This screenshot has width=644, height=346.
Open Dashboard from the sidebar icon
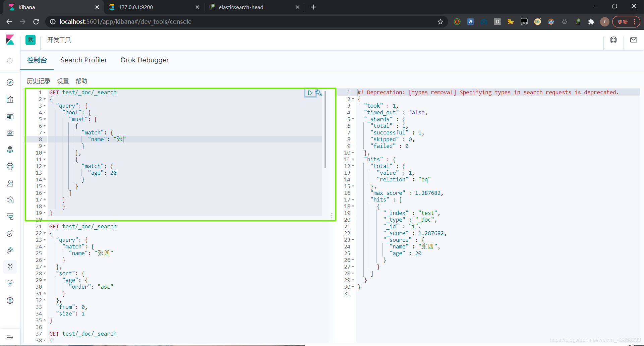click(x=10, y=116)
